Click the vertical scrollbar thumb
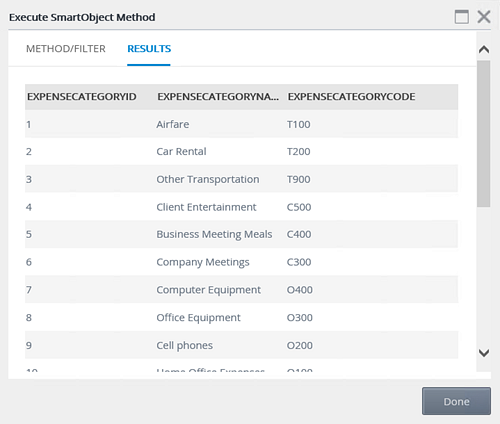 (484, 134)
